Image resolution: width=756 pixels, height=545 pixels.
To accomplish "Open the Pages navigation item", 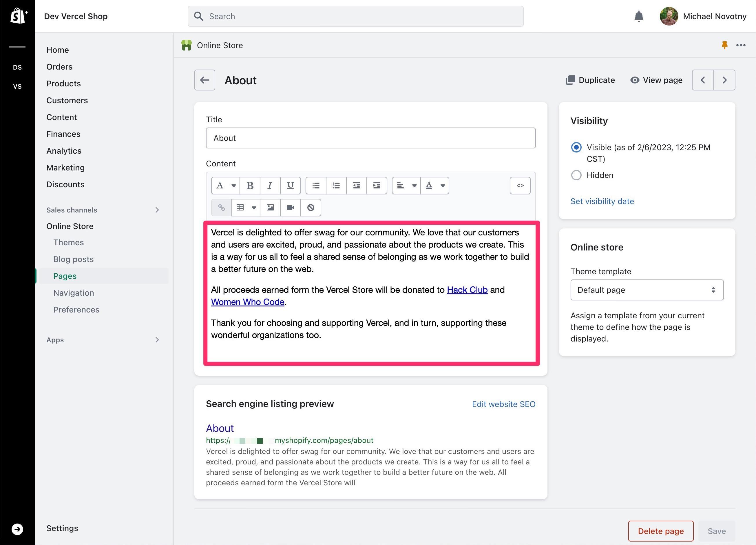I will [64, 275].
